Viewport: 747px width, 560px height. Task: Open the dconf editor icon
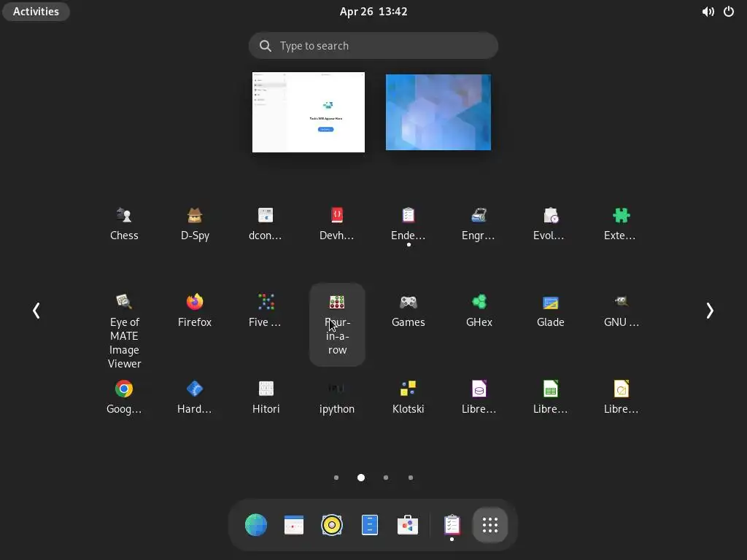click(x=266, y=224)
